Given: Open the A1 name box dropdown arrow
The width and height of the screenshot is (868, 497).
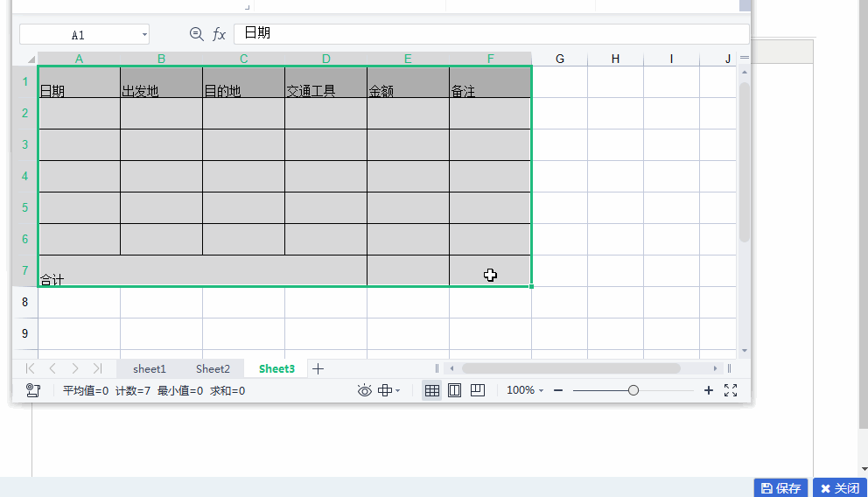Looking at the screenshot, I should click(x=144, y=34).
